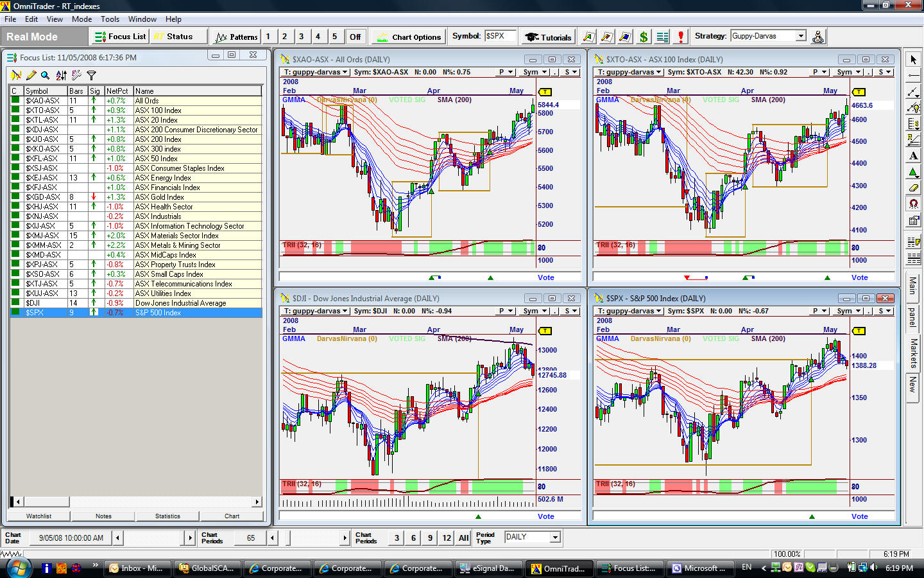The height and width of the screenshot is (578, 924).
Task: Switch to the Statistics tab
Action: tap(167, 516)
